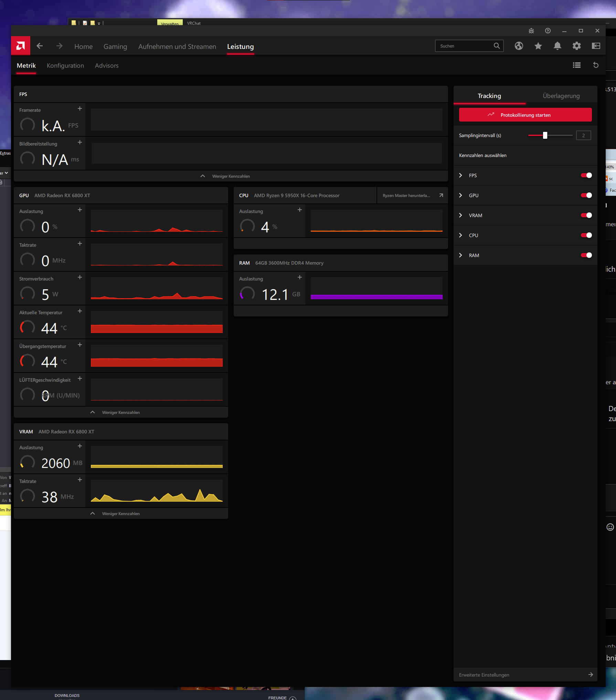Toggle GPU tracking switch
Image resolution: width=616 pixels, height=700 pixels.
586,195
